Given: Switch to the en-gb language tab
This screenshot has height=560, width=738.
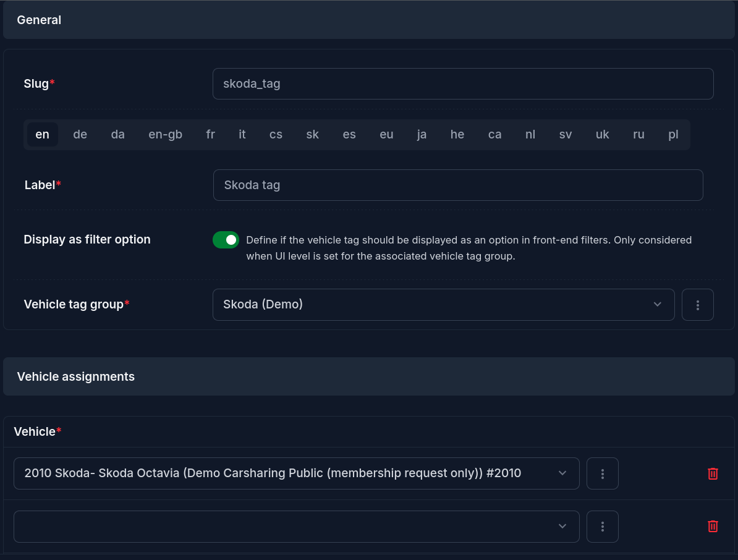Looking at the screenshot, I should coord(165,135).
